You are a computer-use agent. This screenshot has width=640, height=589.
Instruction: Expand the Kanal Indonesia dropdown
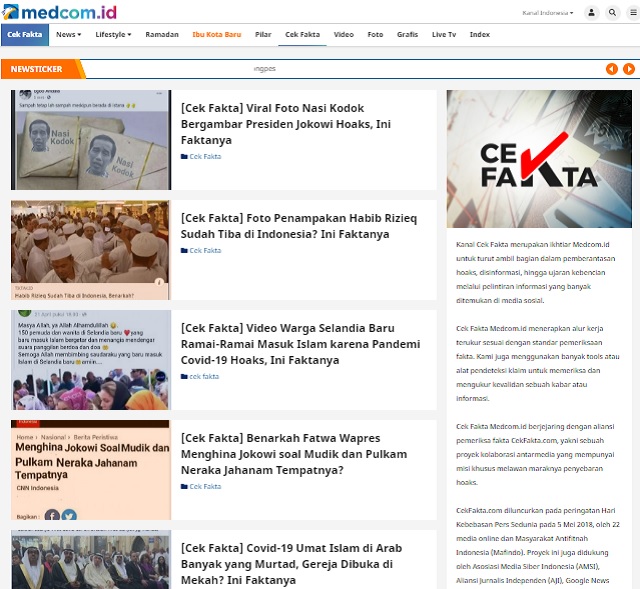[548, 13]
